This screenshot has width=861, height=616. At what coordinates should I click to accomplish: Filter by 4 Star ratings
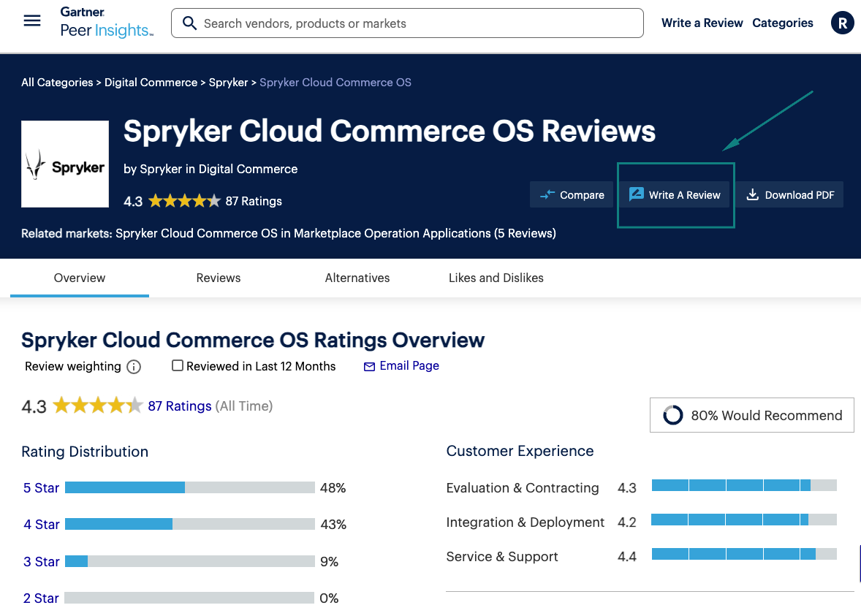click(x=41, y=525)
